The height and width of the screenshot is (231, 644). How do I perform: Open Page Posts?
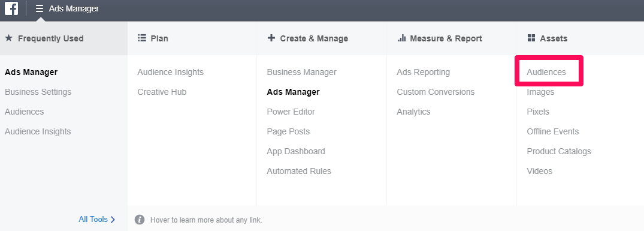tap(288, 131)
